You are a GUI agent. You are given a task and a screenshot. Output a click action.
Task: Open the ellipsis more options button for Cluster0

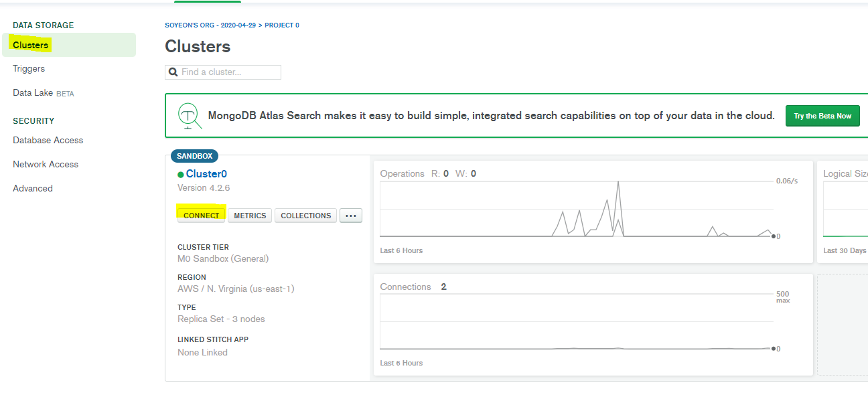pos(351,216)
